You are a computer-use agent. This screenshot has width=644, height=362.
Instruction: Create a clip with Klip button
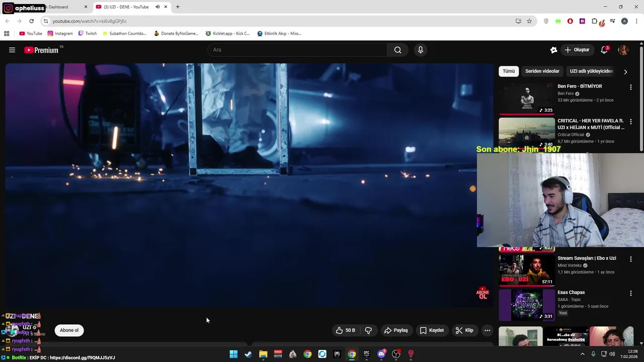(464, 330)
